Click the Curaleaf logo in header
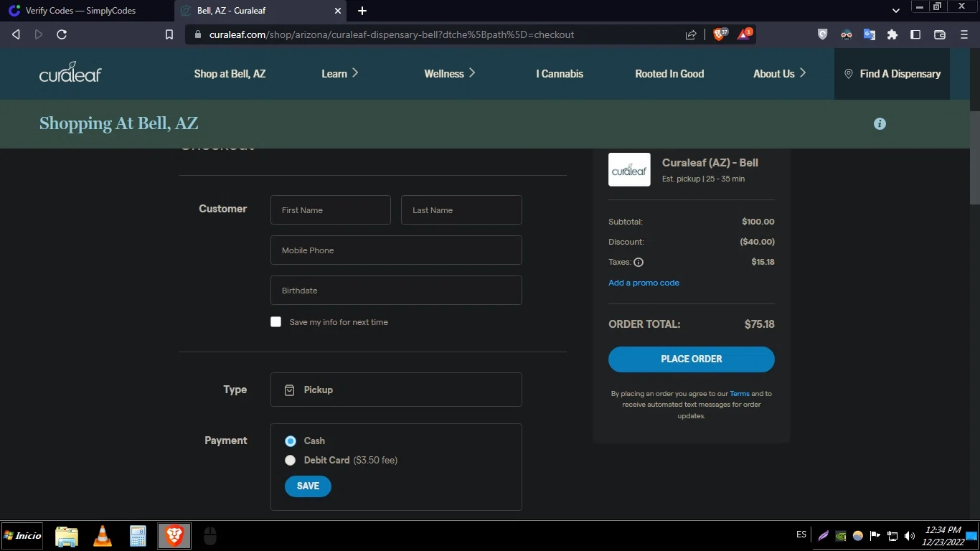This screenshot has height=551, width=980. 70,72
